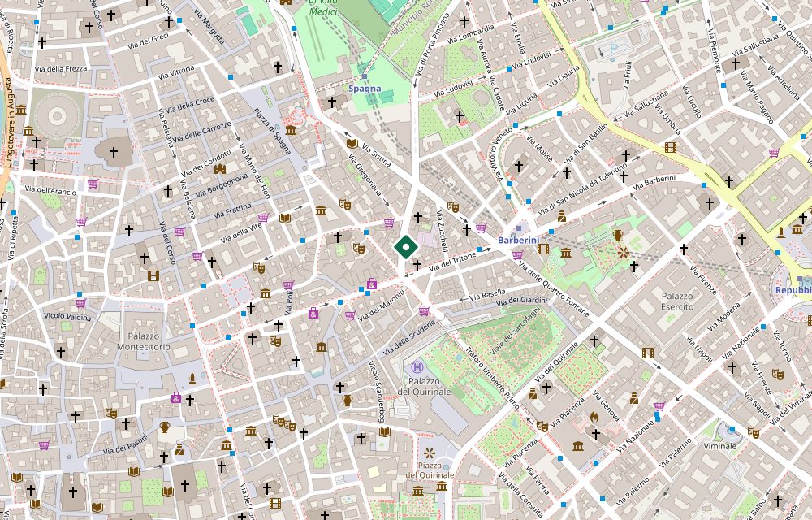Image resolution: width=812 pixels, height=520 pixels.
Task: Click the Via dei Condotti label
Action: click(206, 162)
